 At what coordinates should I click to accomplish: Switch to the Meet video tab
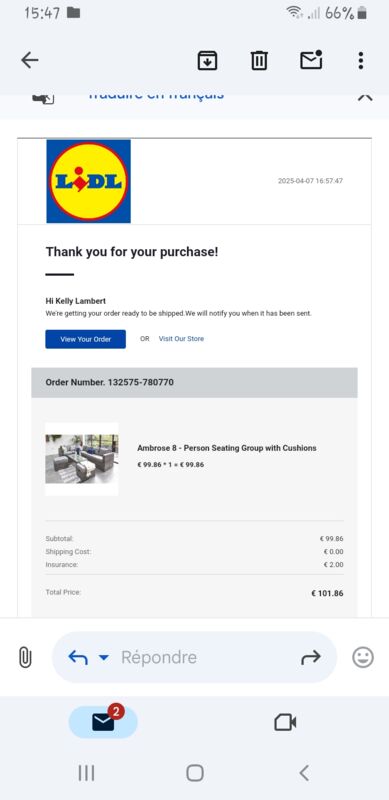coord(285,722)
